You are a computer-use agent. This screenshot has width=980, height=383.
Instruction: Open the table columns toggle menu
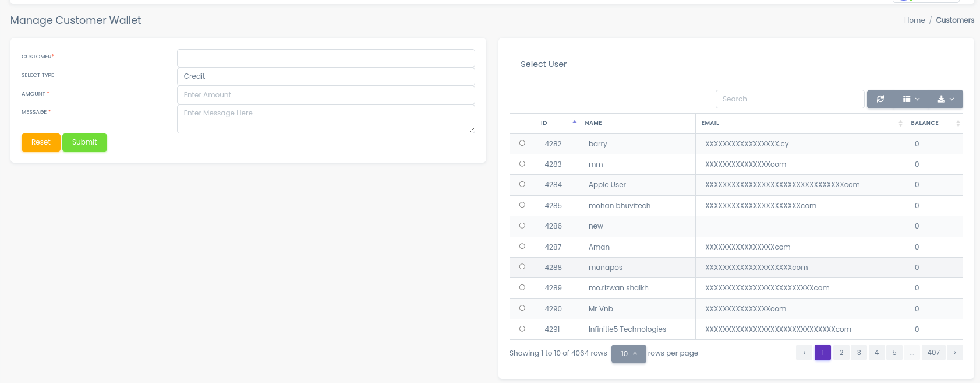pyautogui.click(x=911, y=99)
